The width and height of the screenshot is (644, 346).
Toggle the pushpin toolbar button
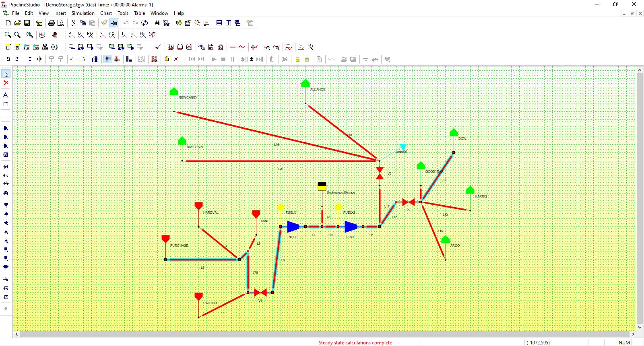pyautogui.click(x=114, y=23)
